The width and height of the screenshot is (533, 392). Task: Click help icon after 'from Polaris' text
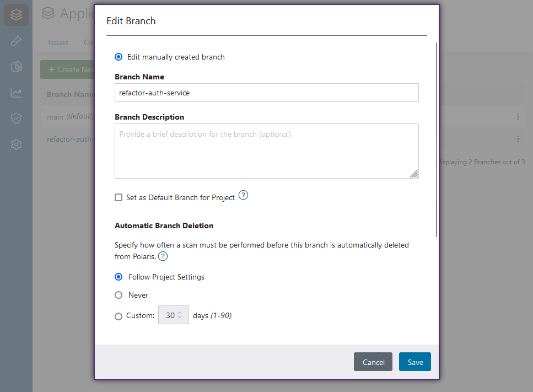click(163, 256)
